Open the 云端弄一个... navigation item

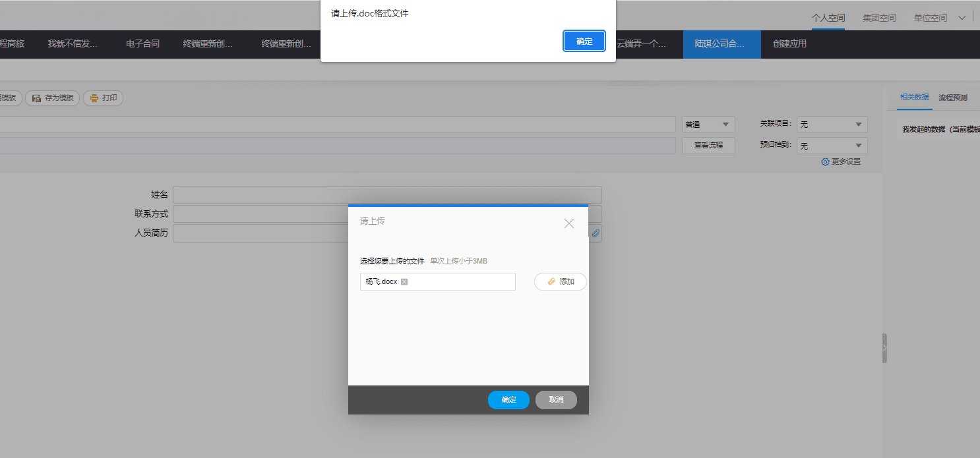[641, 44]
